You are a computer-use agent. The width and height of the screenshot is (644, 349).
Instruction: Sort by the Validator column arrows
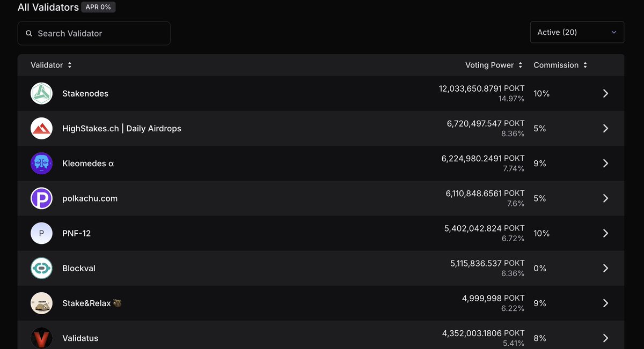pyautogui.click(x=70, y=65)
